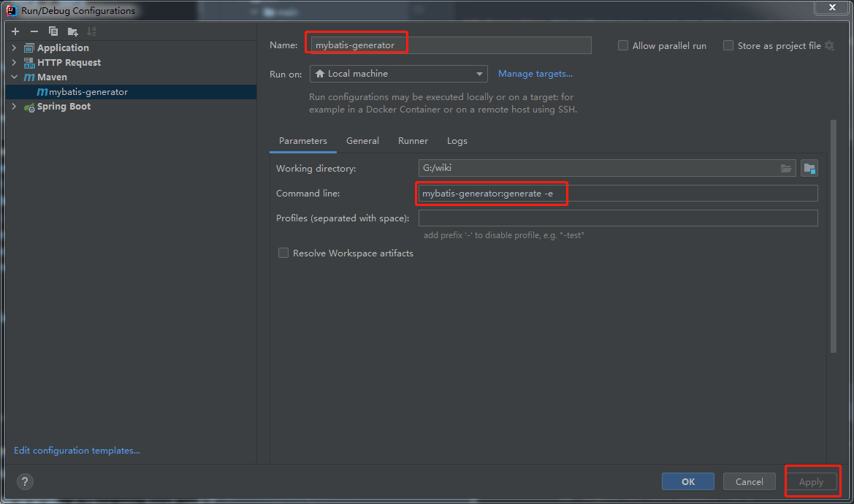Screen dimensions: 854x504
Task: Click the IntelliJ logo in title bar
Action: 12,10
